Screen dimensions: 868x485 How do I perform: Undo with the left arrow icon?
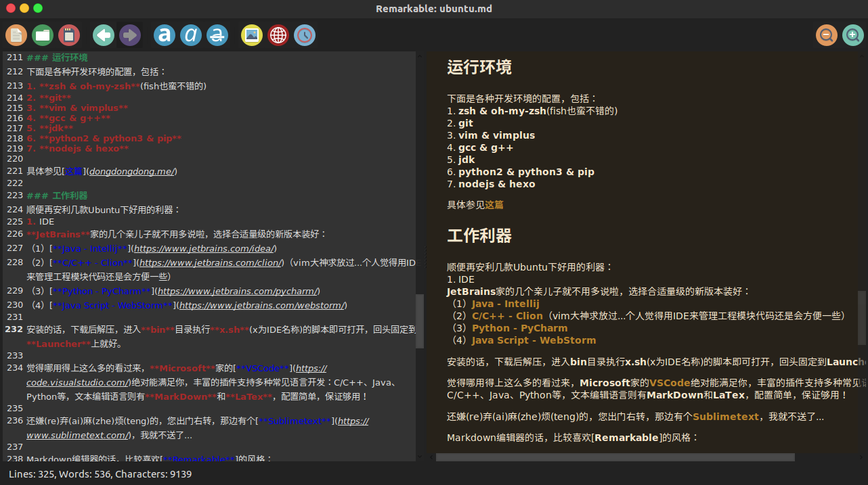pyautogui.click(x=104, y=34)
